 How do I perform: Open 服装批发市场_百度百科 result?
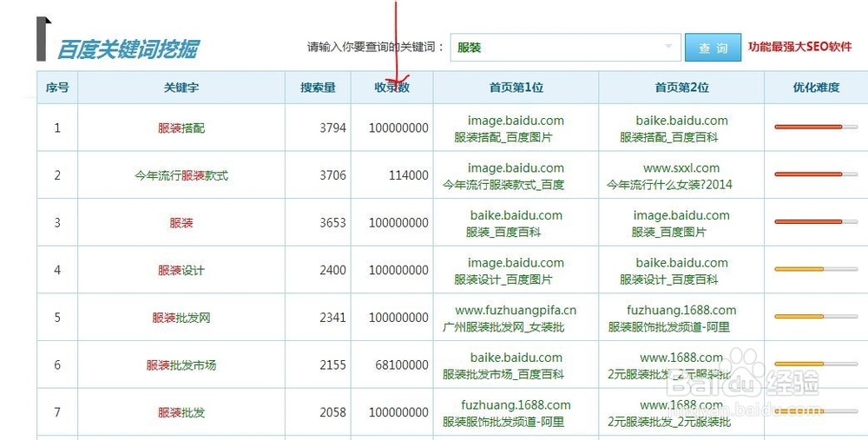pyautogui.click(x=503, y=375)
